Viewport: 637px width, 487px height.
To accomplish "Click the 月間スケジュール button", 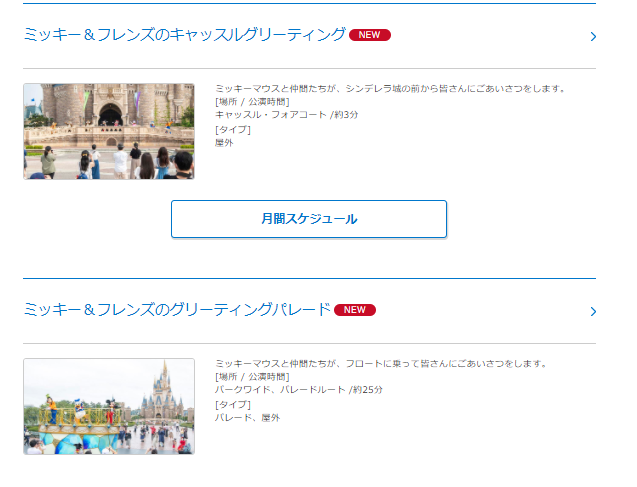I will point(309,219).
